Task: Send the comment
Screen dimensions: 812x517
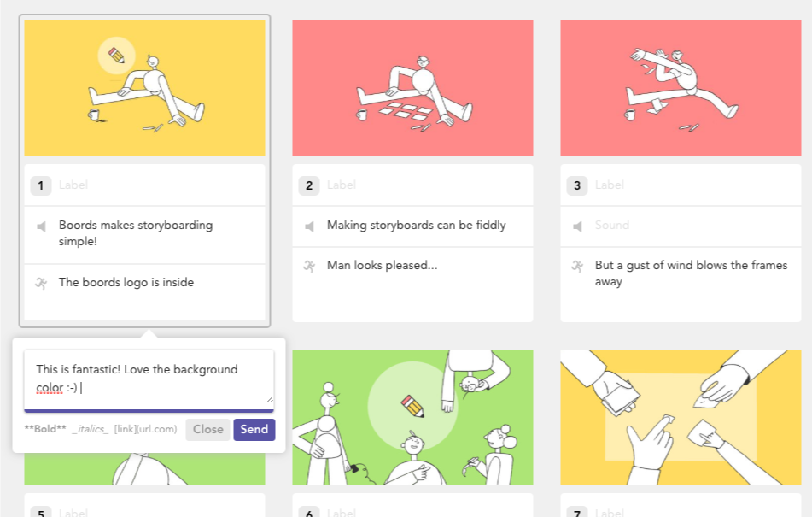Action: point(254,430)
